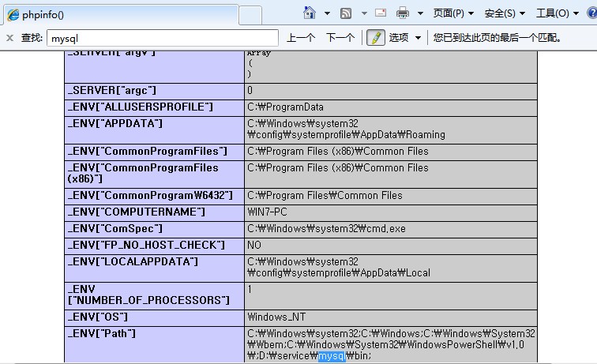Toggle the highlight pen icon in find bar

pos(375,38)
